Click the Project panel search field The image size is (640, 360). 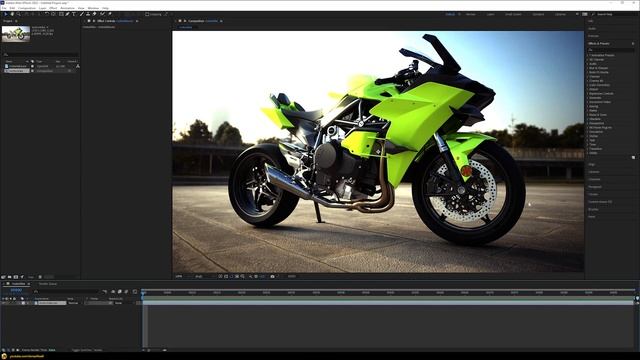point(41,54)
